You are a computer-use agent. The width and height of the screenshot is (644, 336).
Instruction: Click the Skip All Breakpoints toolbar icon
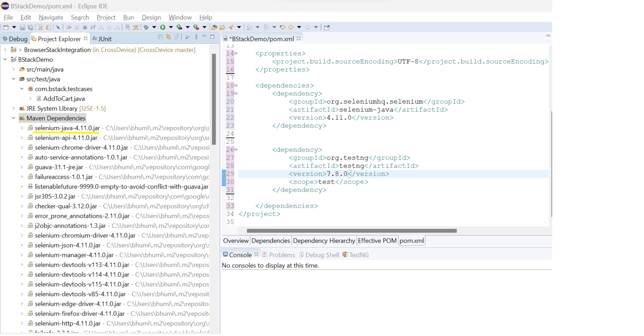(58, 27)
